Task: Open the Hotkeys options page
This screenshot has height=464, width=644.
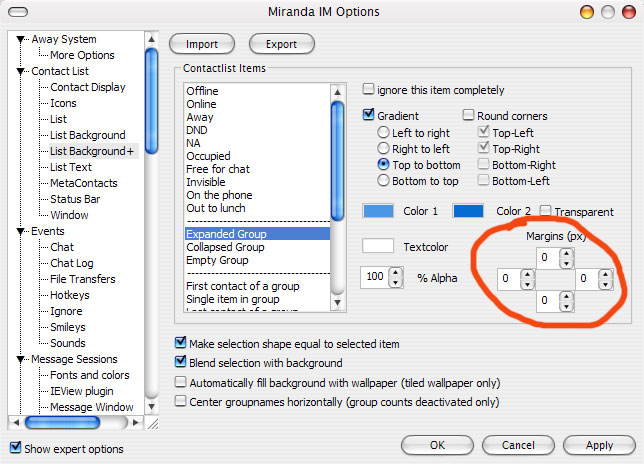Action: (69, 295)
